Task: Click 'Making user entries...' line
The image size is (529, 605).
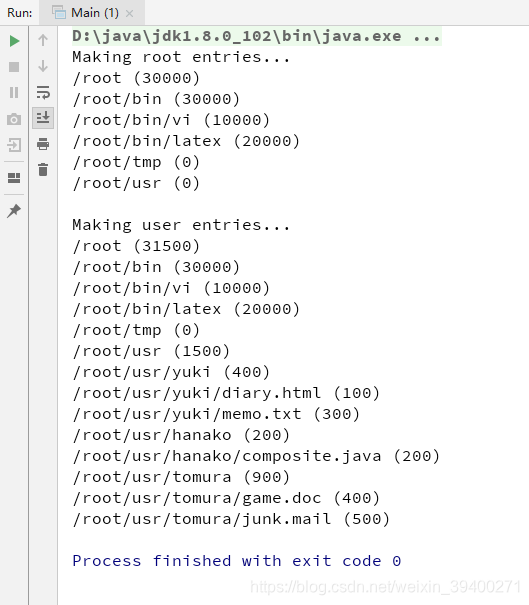Action: (x=181, y=225)
